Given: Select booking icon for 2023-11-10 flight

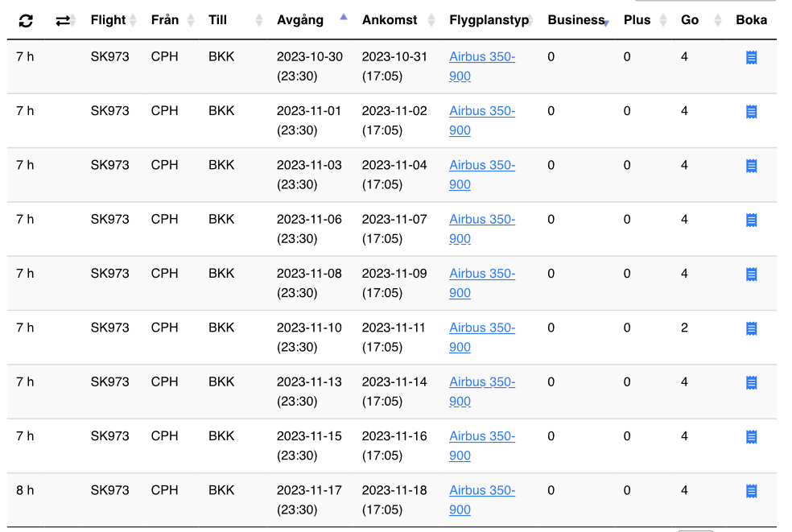Looking at the screenshot, I should tap(751, 328).
